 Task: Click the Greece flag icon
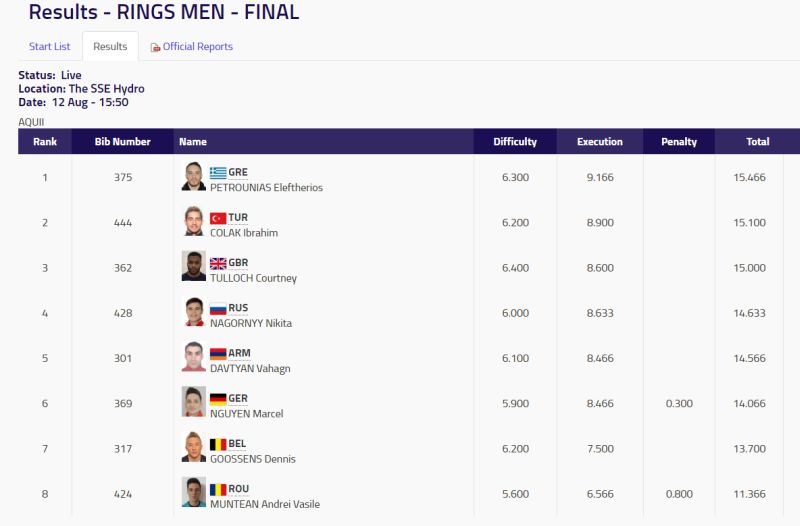[x=218, y=173]
